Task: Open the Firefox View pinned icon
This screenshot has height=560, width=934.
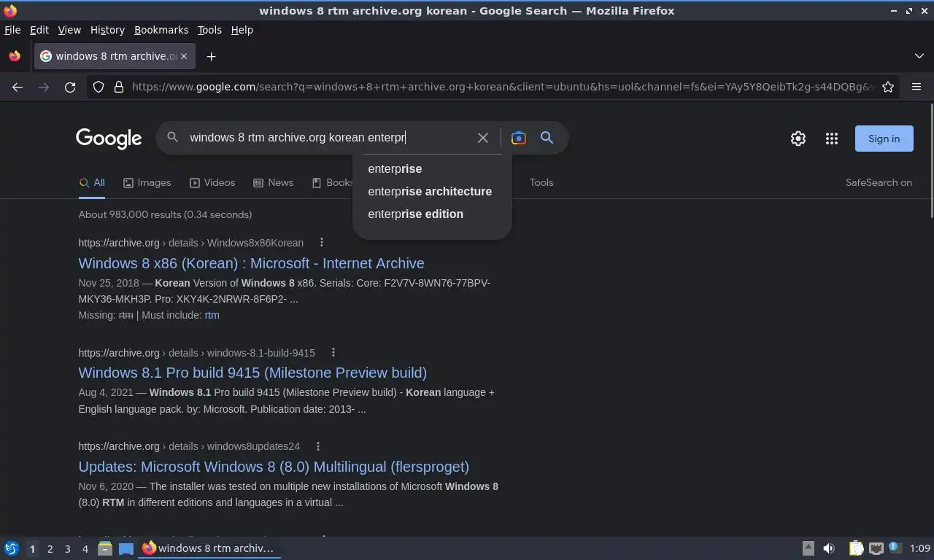Action: (x=15, y=56)
